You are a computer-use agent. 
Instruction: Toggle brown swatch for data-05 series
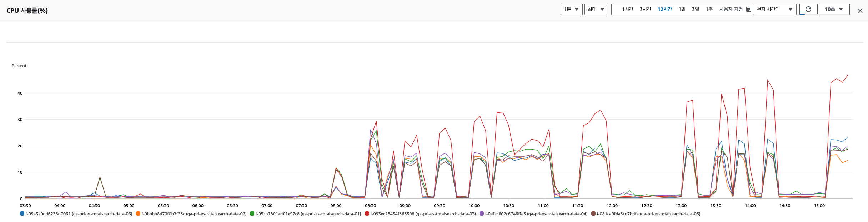click(x=593, y=214)
